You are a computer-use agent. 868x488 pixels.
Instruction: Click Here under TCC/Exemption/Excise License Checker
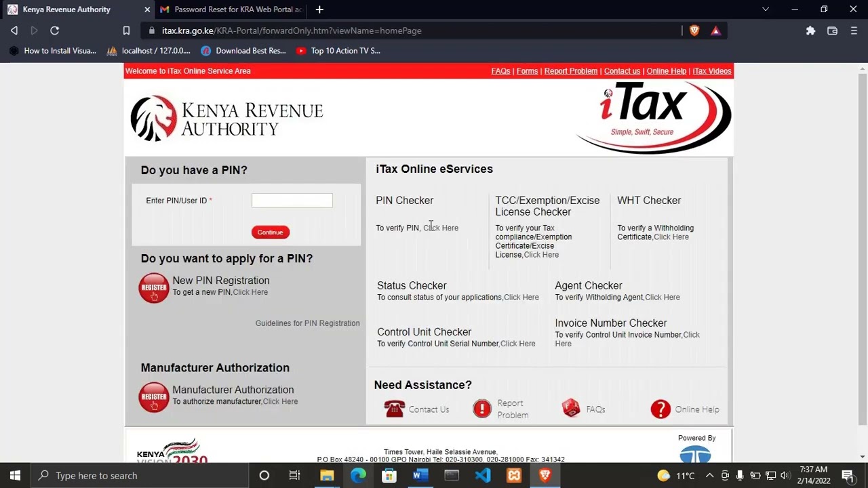[x=541, y=255]
